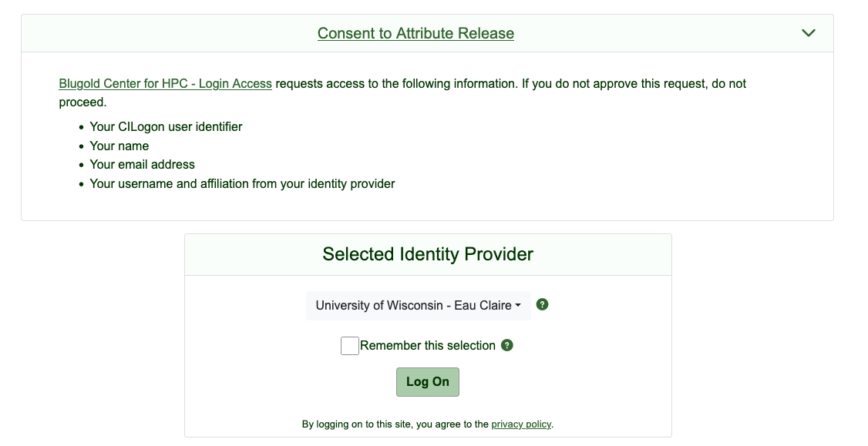Click the help icon beside the provider dropdown
Screen dimensions: 868x446
(543, 304)
